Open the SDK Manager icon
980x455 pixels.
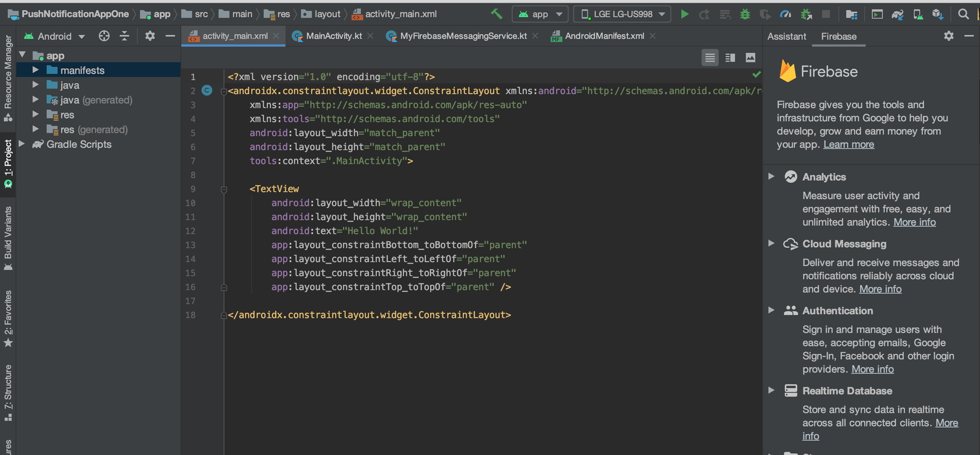point(938,14)
